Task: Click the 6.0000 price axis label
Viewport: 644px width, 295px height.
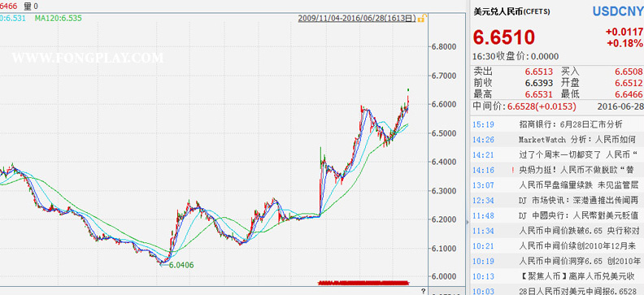Action: coord(444,276)
